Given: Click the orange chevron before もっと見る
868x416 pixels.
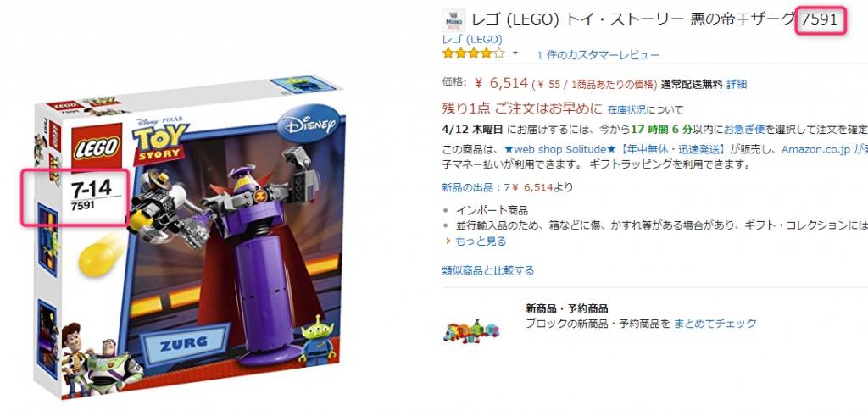Looking at the screenshot, I should pos(448,241).
